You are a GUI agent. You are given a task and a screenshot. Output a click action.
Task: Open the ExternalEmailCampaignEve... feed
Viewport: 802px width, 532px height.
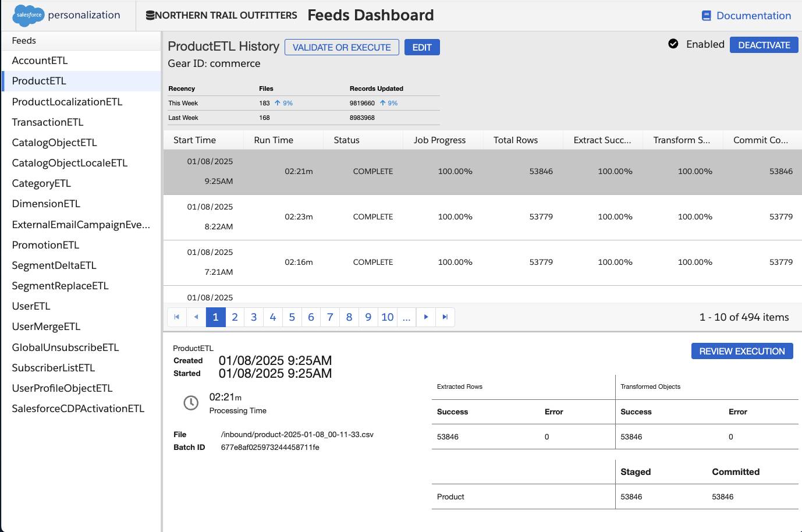click(x=81, y=225)
